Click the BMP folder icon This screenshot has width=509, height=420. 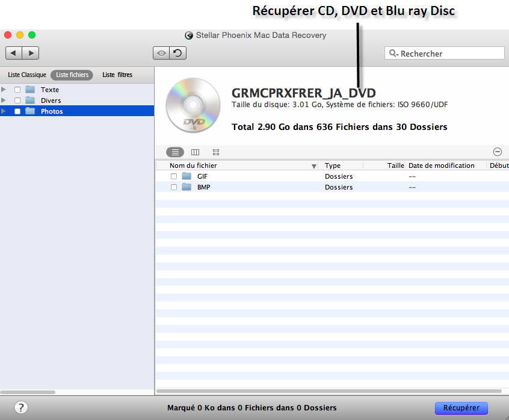pos(187,187)
